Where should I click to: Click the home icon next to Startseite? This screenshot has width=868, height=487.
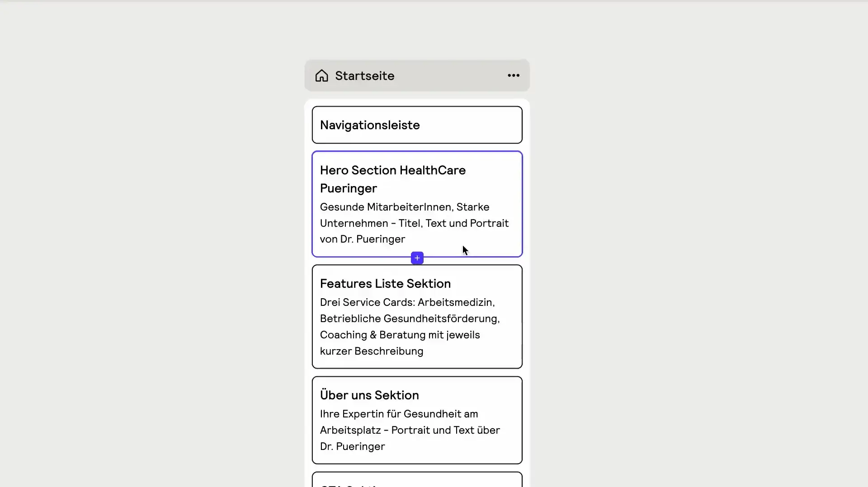321,75
